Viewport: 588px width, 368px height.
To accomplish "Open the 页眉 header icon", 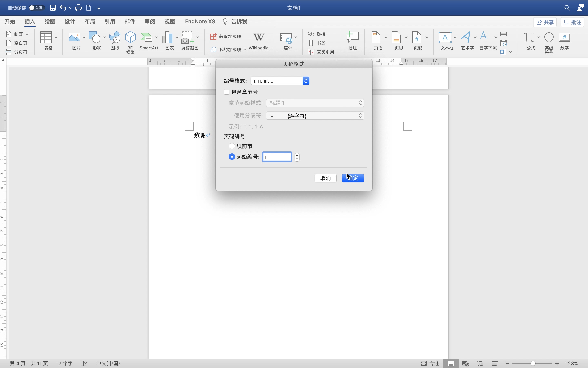I will (x=376, y=37).
